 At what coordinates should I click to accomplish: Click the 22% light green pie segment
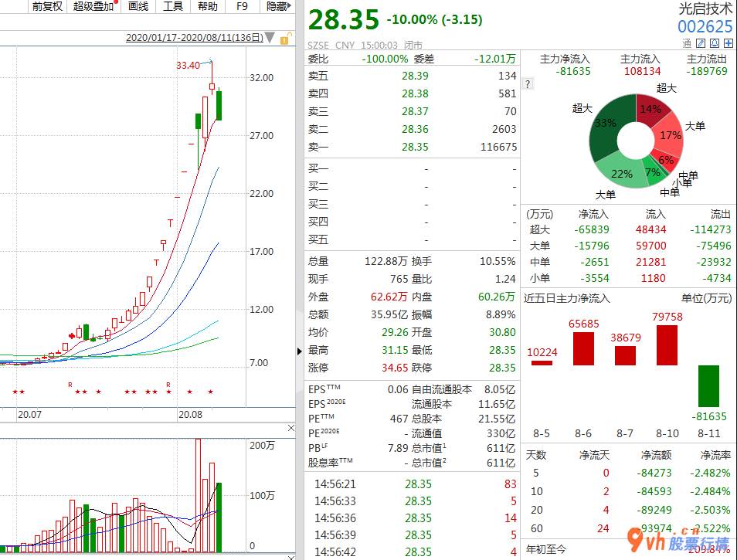[621, 173]
